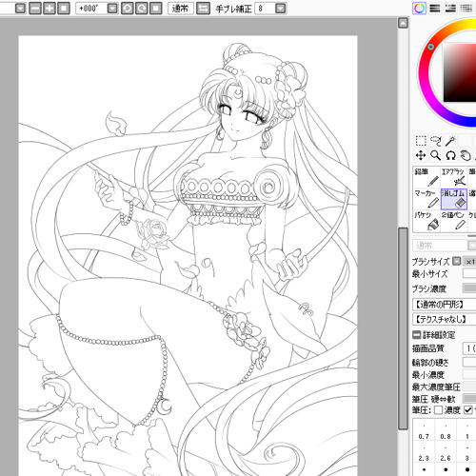Uncheck the checked 筆圧 size checkbox
This screenshot has width=476, height=476.
pos(468,410)
